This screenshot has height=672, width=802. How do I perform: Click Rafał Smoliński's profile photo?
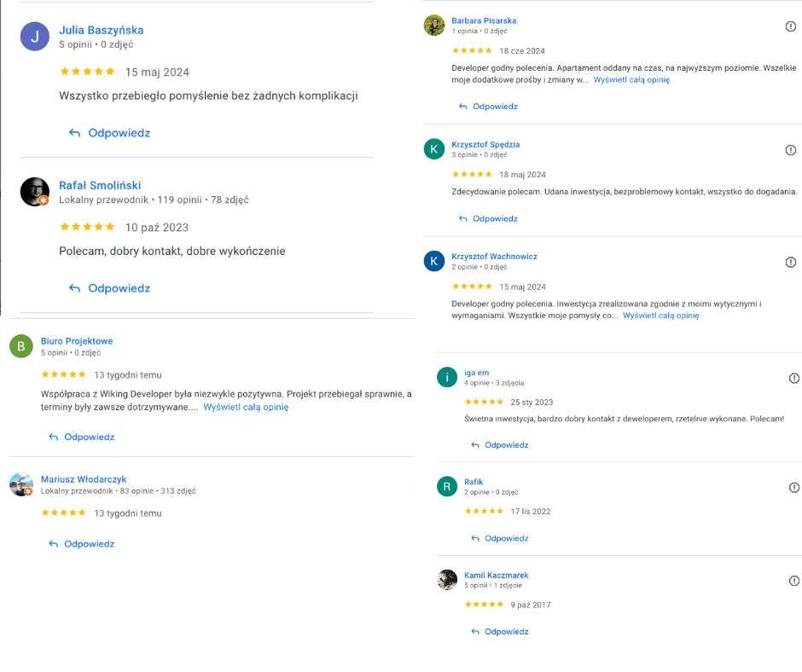click(x=35, y=191)
